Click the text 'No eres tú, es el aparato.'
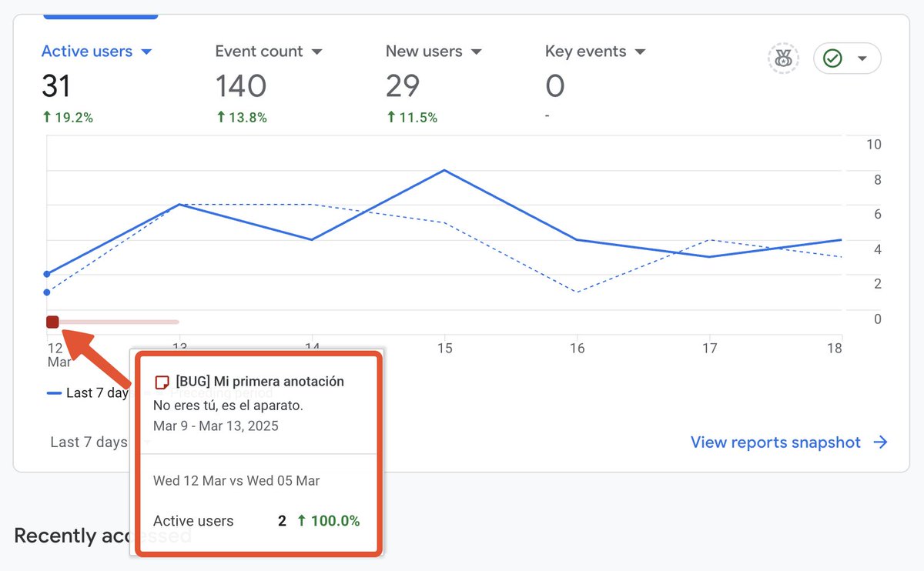The height and width of the screenshot is (571, 924). tap(226, 404)
